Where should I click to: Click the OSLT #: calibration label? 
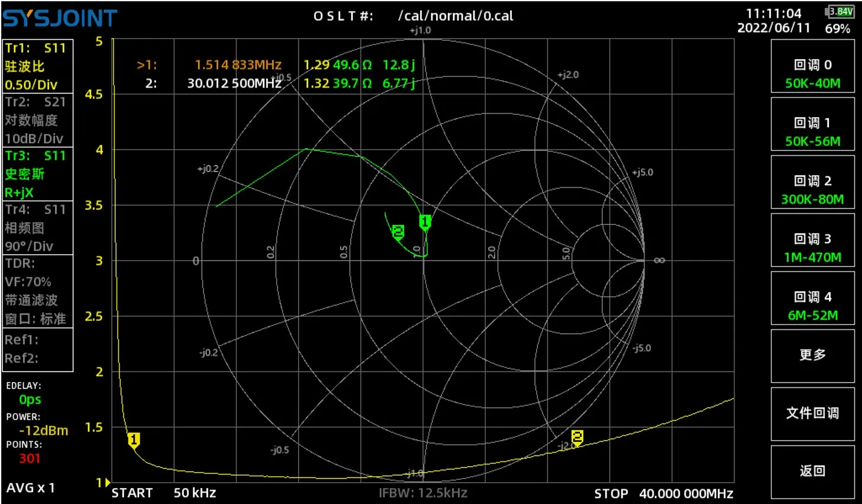(344, 16)
